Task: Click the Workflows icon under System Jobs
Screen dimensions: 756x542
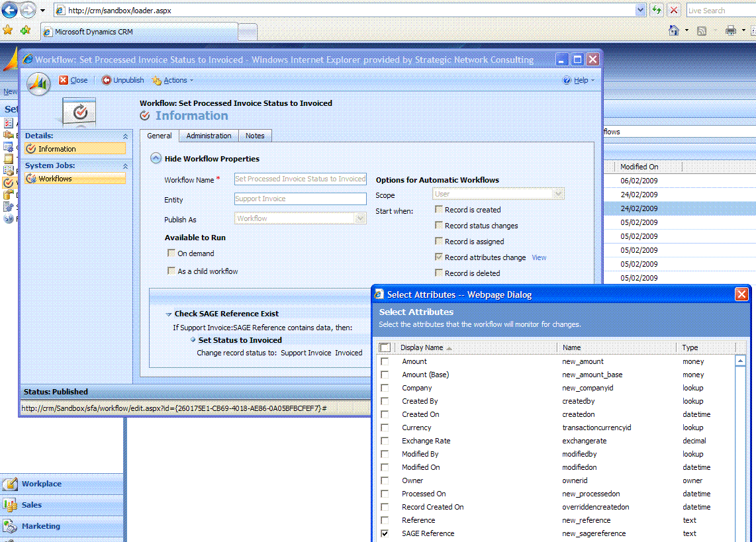Action: point(31,179)
